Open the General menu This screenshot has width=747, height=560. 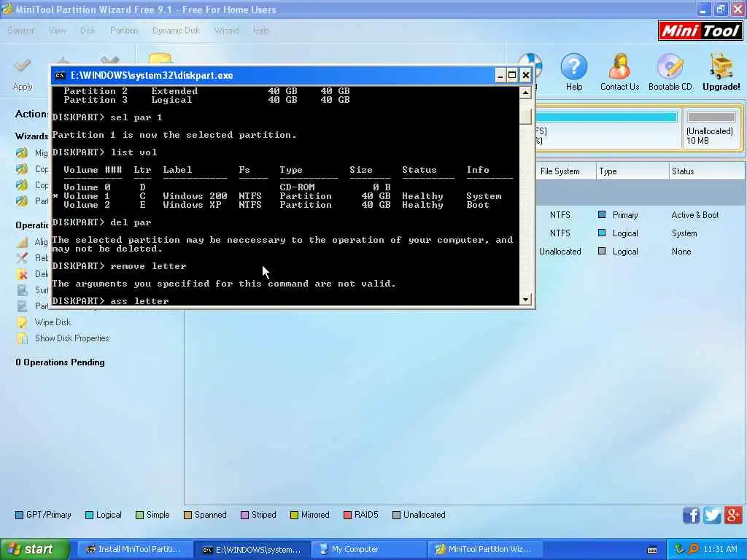tap(21, 31)
